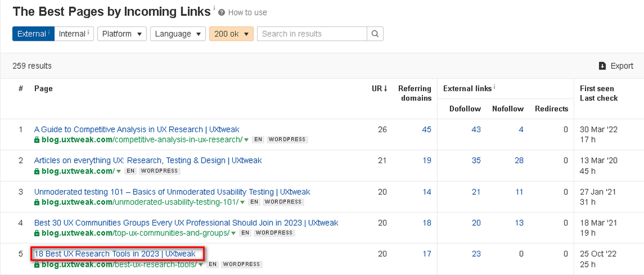The image size is (644, 275).
Task: Open the Language dropdown
Action: coord(178,34)
